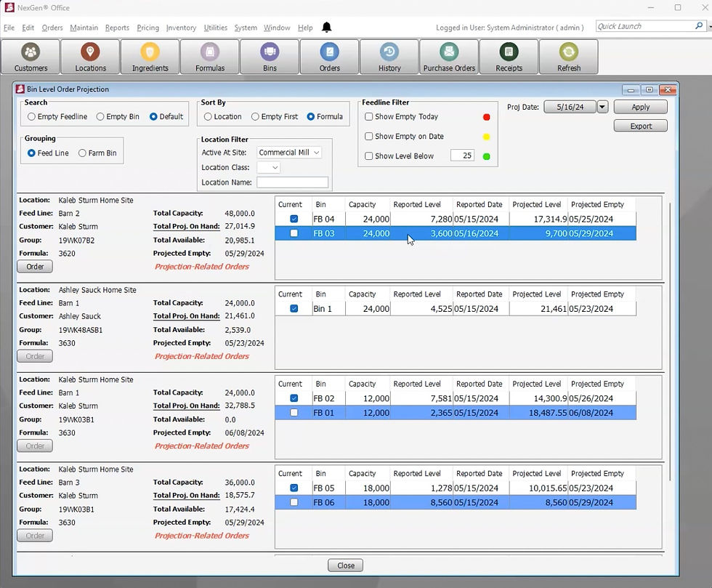The width and height of the screenshot is (712, 588).
Task: Click the Proj Date 5/16/24 field
Action: click(570, 107)
